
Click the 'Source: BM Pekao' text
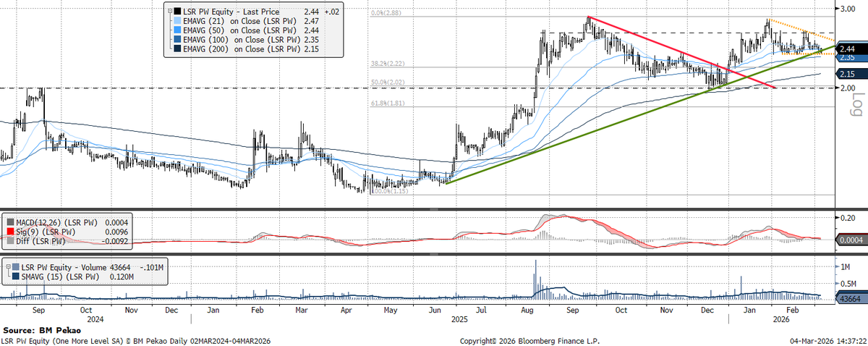pyautogui.click(x=42, y=329)
